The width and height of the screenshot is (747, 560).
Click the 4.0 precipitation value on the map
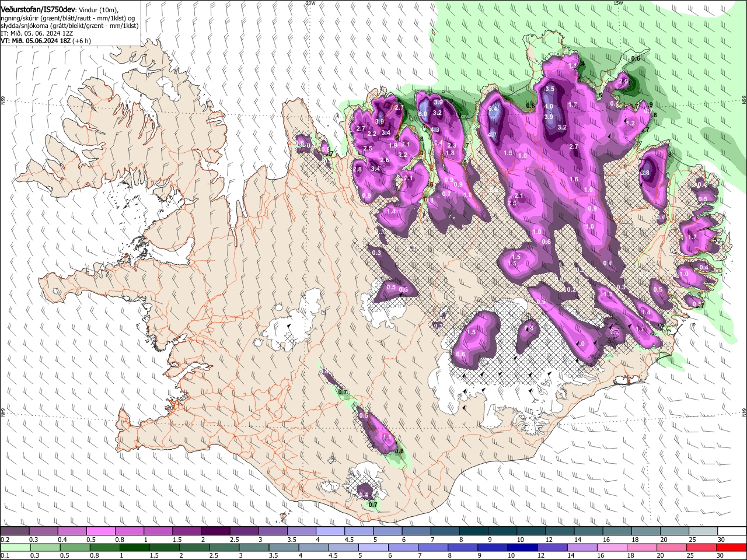click(549, 107)
